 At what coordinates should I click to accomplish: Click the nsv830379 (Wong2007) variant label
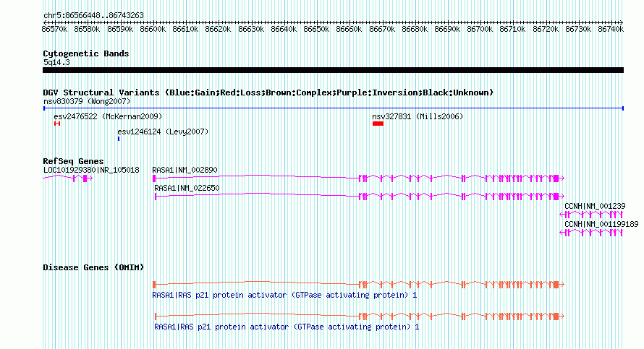point(87,101)
